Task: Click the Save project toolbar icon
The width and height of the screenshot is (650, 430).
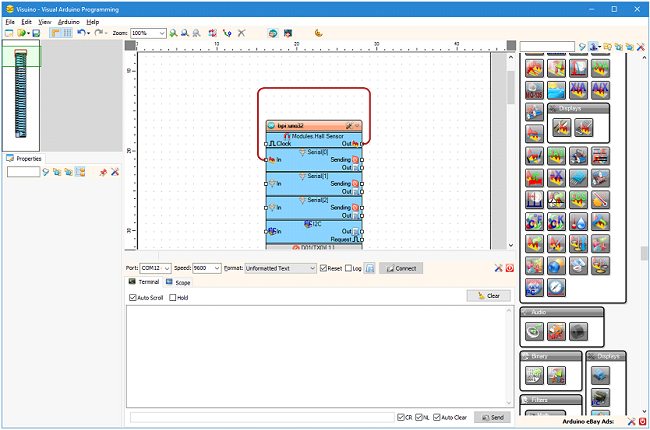Action: (36, 33)
